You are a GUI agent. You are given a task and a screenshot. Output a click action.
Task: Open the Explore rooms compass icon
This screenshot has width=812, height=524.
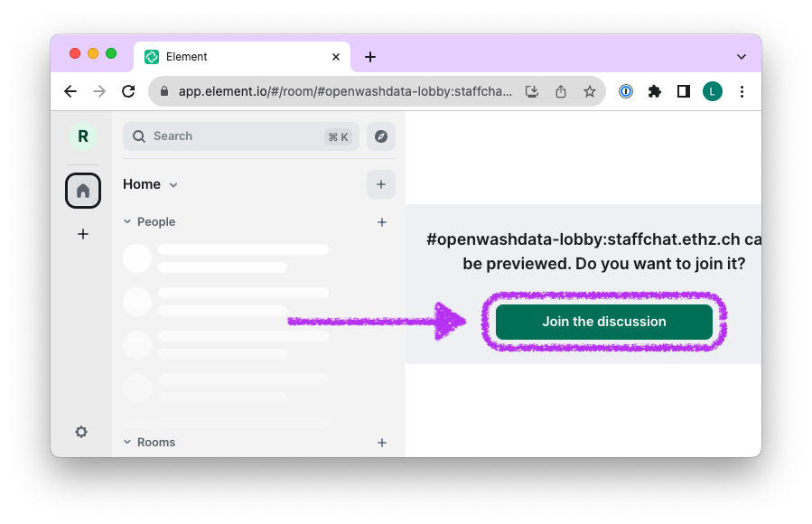point(381,136)
